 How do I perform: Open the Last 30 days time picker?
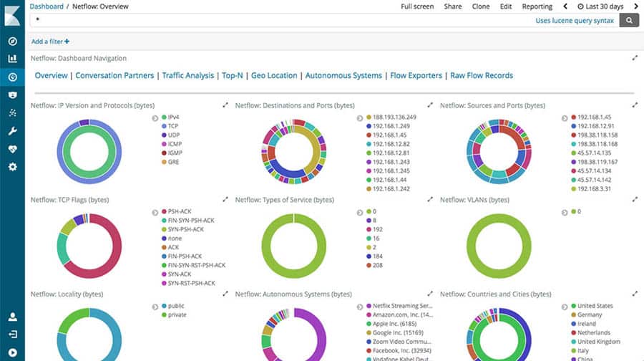tap(600, 6)
